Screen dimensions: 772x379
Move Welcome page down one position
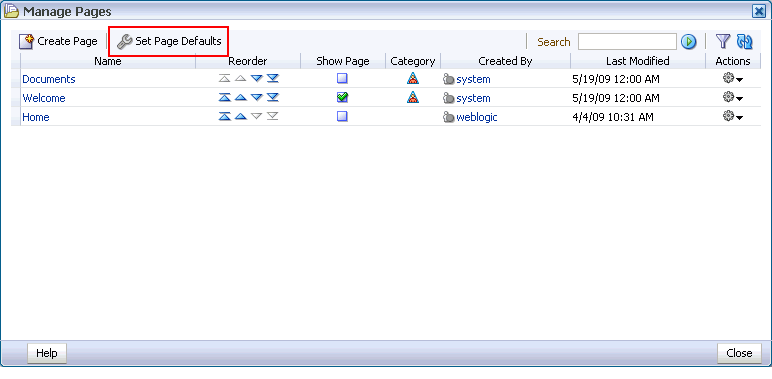click(x=256, y=97)
